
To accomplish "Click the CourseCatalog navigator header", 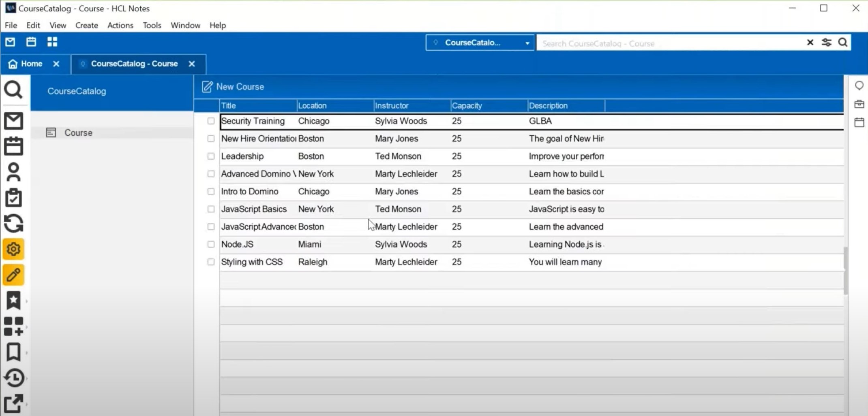I will click(77, 91).
